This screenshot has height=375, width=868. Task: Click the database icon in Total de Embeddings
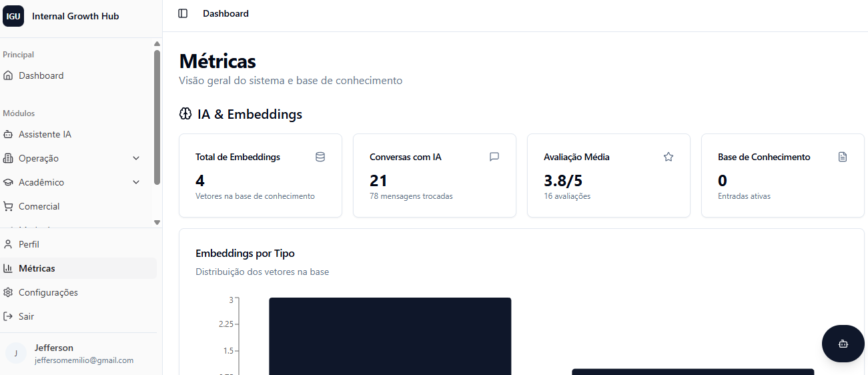pyautogui.click(x=320, y=157)
